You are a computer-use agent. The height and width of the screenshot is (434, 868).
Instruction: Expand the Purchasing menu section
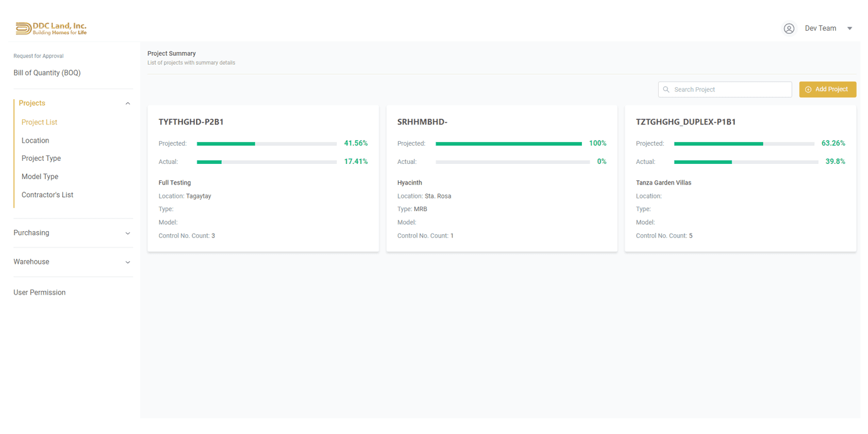coord(128,233)
